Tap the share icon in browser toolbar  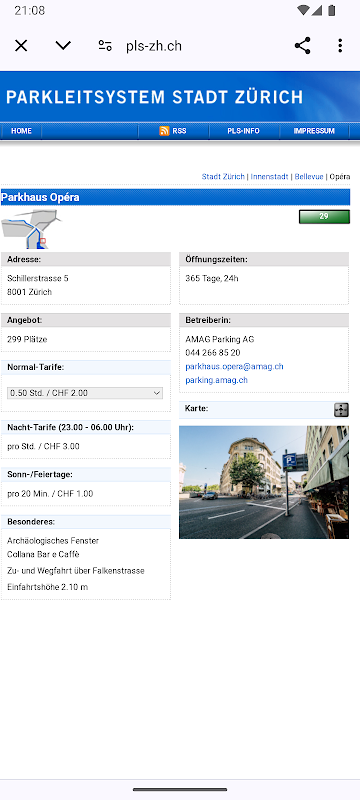pyautogui.click(x=302, y=46)
